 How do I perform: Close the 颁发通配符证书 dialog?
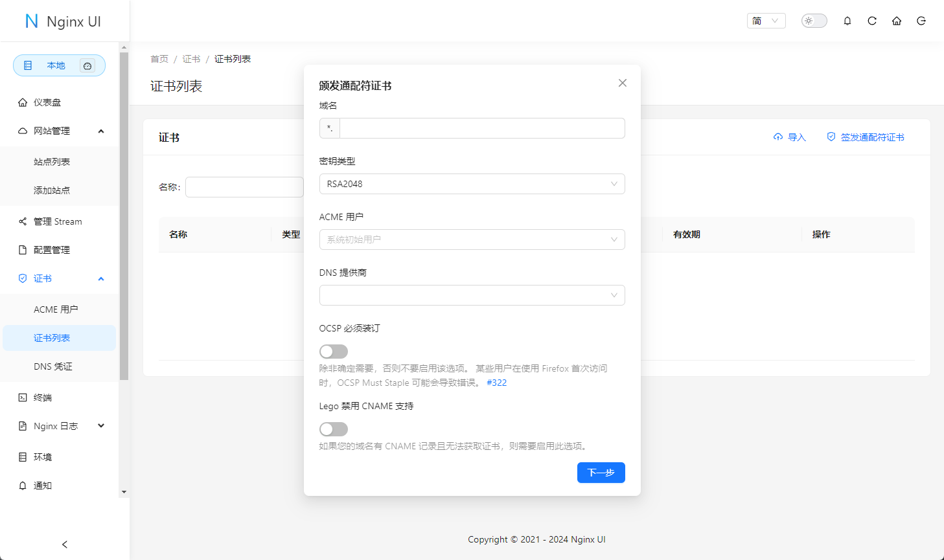[x=623, y=83]
